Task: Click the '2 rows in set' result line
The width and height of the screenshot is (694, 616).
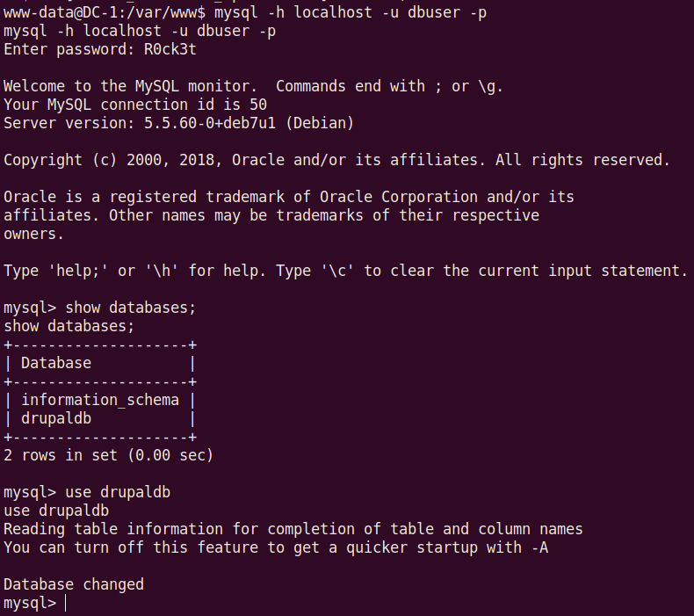Action: pos(108,455)
